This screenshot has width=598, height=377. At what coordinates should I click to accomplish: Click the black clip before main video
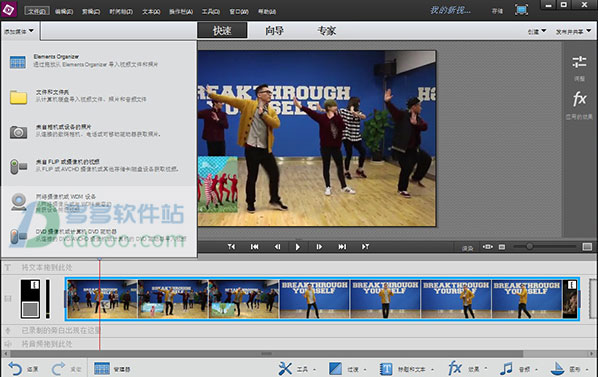click(x=30, y=299)
